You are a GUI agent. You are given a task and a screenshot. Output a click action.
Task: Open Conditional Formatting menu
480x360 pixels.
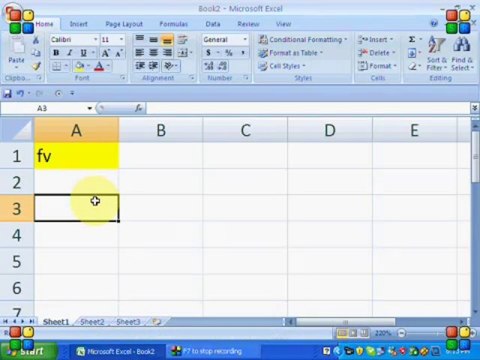pyautogui.click(x=303, y=40)
